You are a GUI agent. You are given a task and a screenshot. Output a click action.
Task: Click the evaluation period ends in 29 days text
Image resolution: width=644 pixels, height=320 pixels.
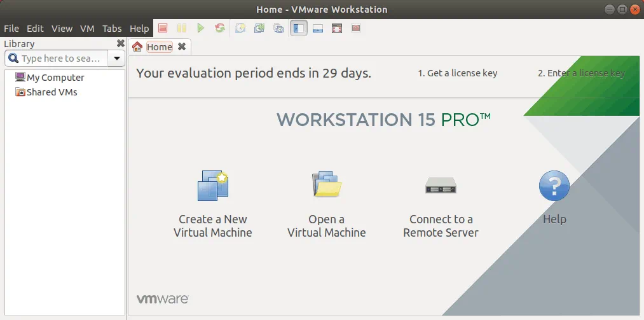pos(254,73)
